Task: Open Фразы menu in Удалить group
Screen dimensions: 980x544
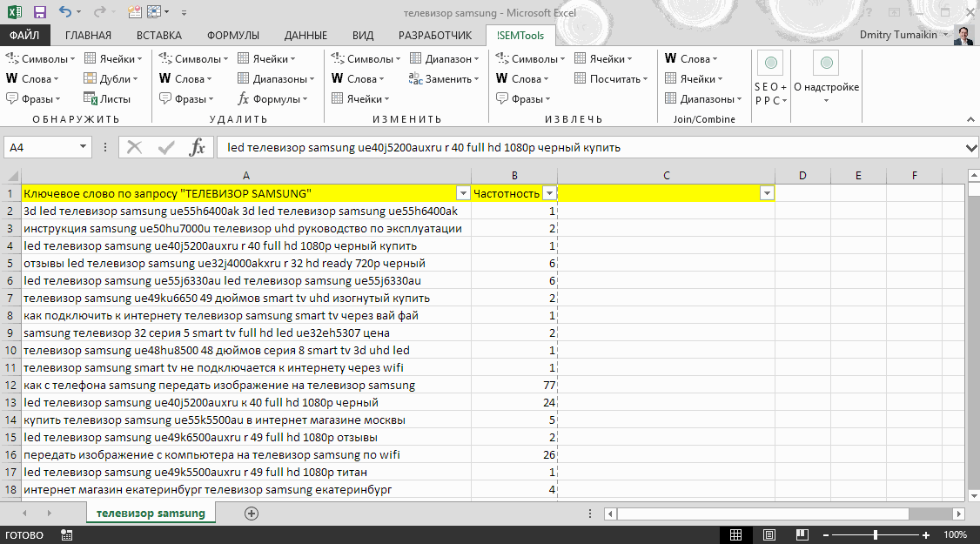Action: [x=186, y=99]
